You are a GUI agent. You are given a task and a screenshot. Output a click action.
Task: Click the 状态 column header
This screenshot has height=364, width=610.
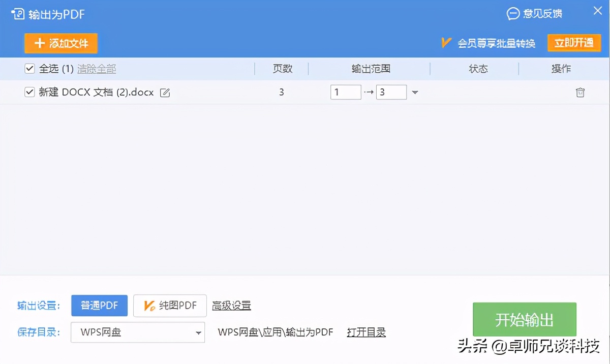tap(478, 69)
